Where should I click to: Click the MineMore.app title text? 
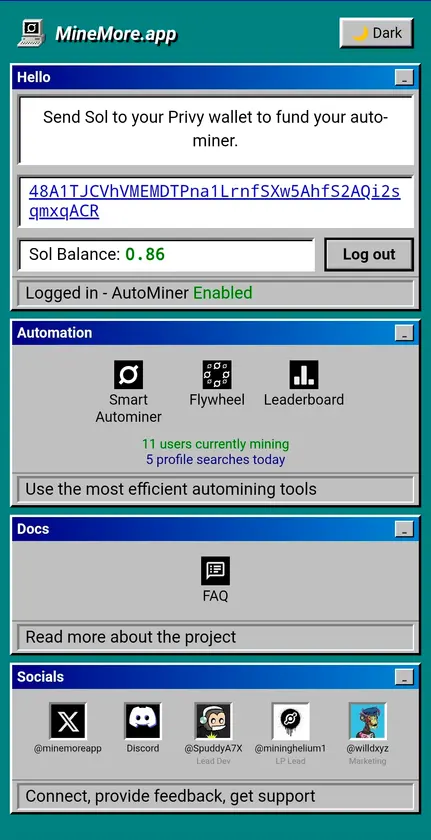[x=116, y=34]
